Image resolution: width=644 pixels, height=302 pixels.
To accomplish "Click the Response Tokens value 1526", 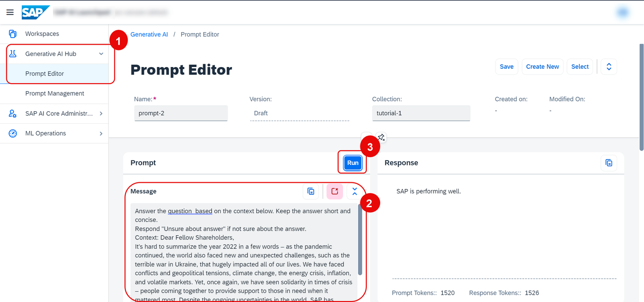I will coord(532,293).
